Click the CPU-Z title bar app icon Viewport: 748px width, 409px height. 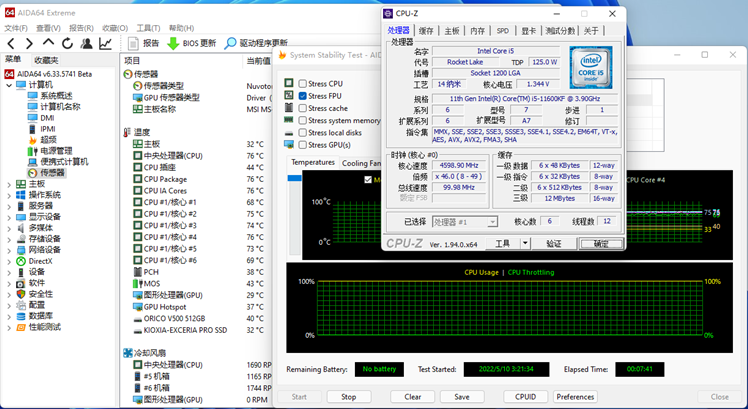[388, 13]
